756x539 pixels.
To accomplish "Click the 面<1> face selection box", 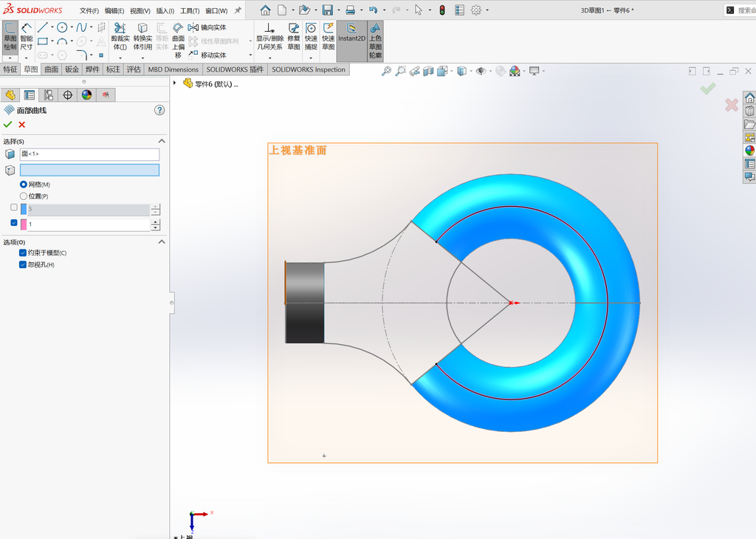I will coord(89,154).
